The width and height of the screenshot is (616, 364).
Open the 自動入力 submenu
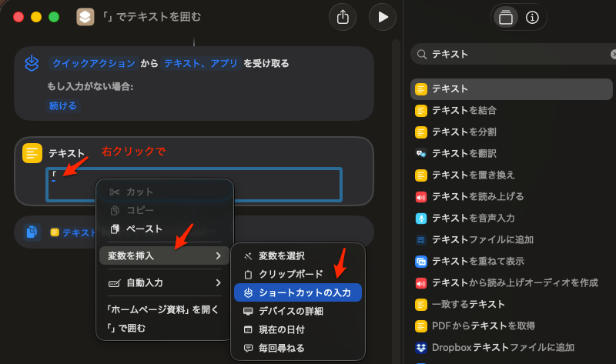click(165, 283)
